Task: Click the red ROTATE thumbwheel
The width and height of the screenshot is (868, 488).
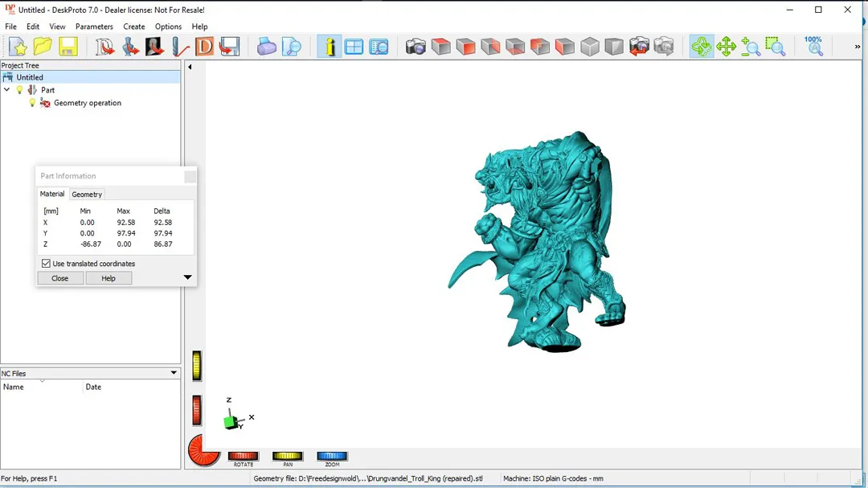Action: (243, 456)
